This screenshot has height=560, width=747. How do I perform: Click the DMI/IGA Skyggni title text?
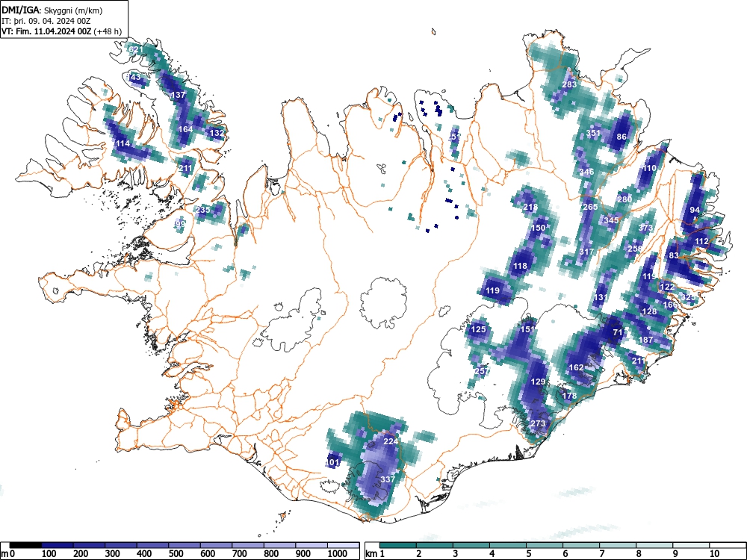52,10
